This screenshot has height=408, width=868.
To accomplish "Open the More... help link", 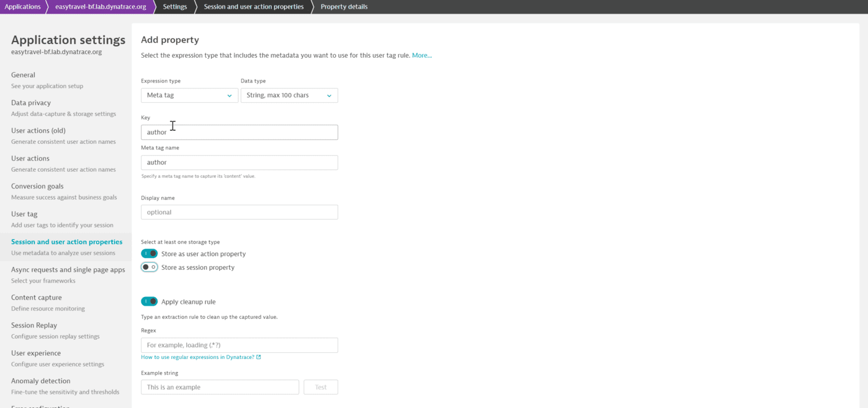I will point(422,55).
